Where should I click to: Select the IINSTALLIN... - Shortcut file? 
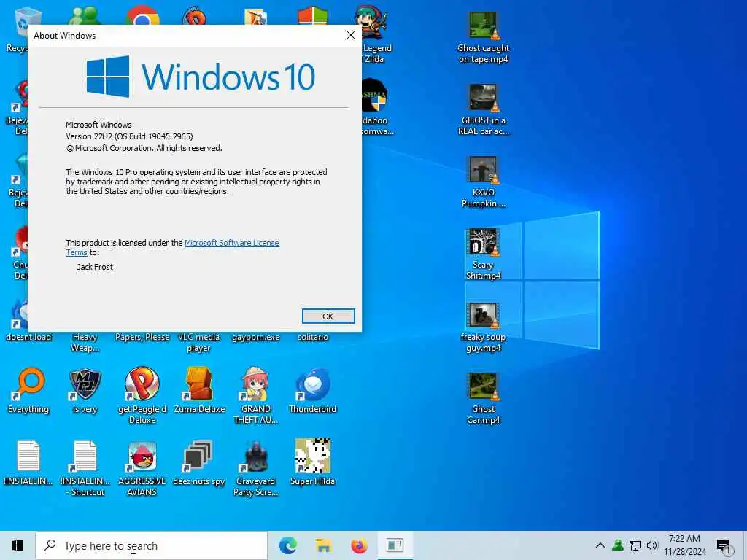(x=85, y=467)
